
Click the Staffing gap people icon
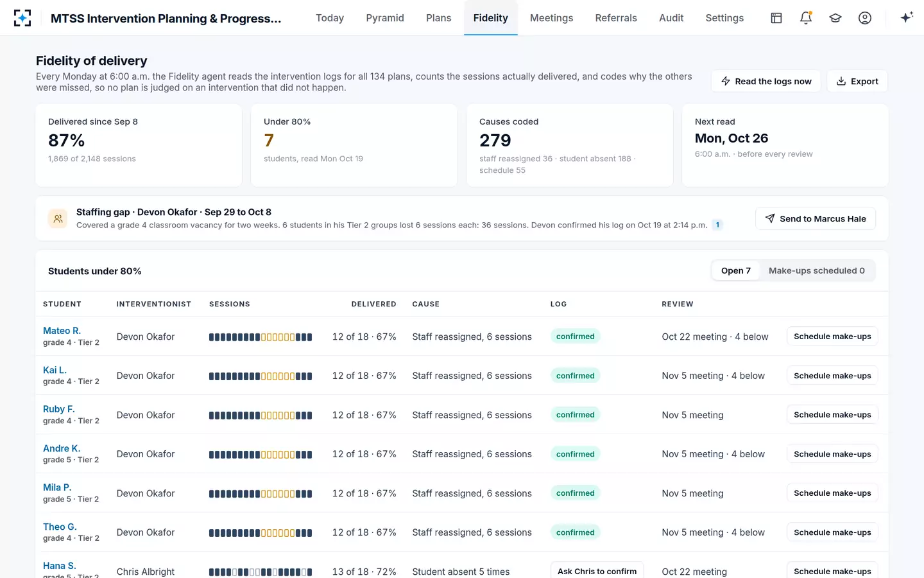point(58,218)
